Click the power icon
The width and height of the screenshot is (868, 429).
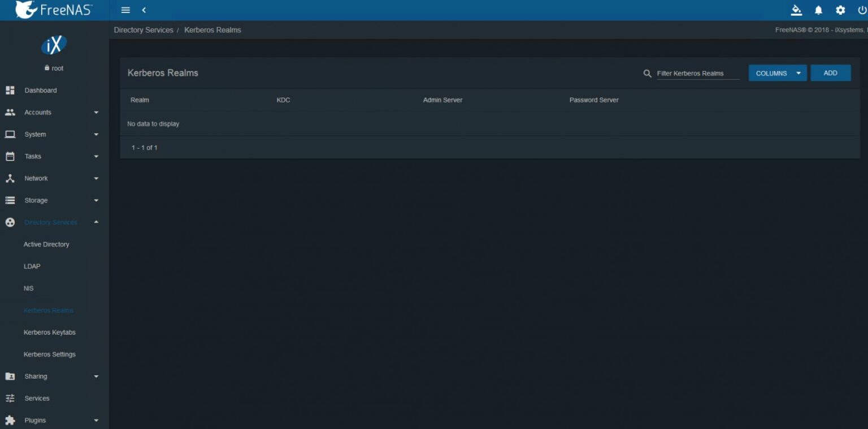[x=862, y=10]
